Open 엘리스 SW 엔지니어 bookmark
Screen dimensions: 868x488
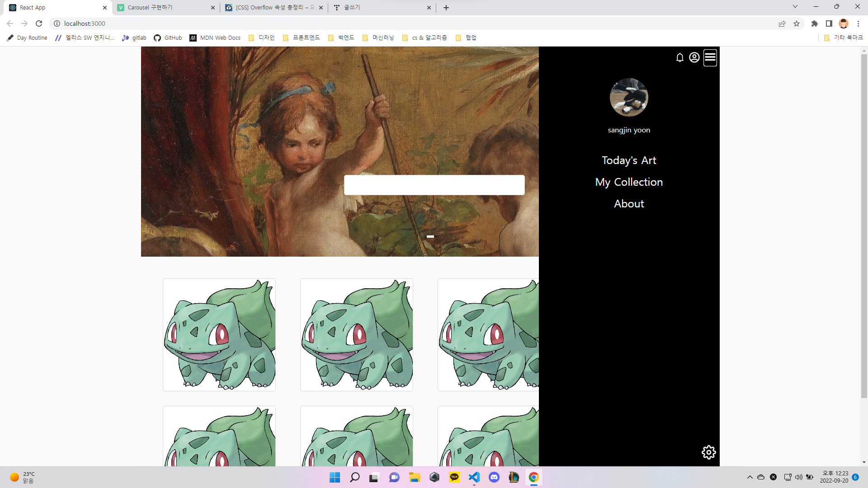85,38
